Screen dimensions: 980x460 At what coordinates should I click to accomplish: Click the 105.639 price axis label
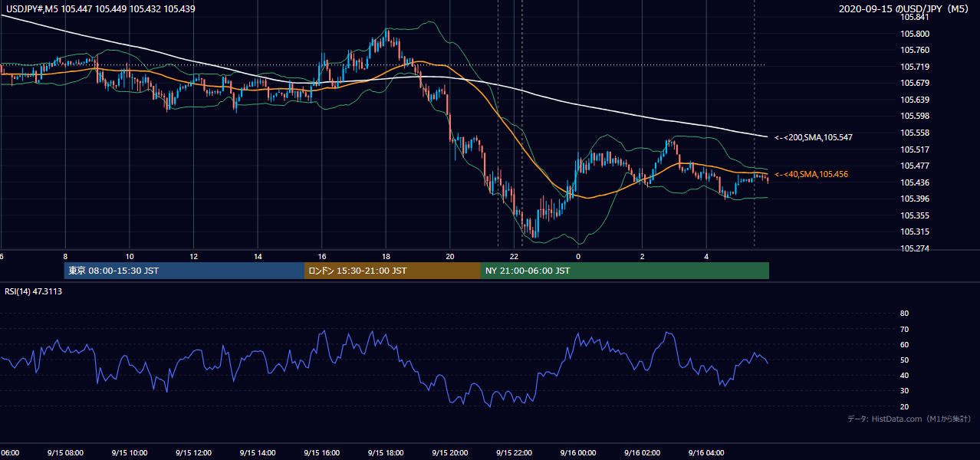[x=915, y=100]
